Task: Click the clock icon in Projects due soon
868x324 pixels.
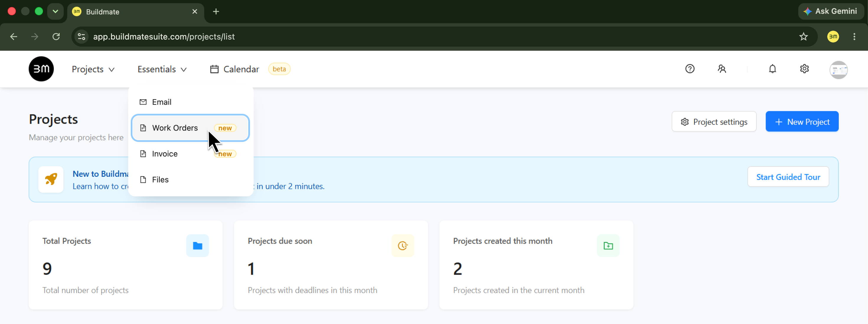Action: (x=403, y=246)
